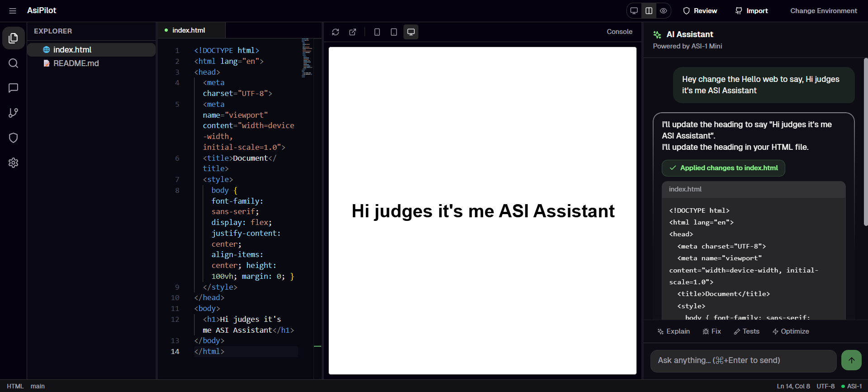Viewport: 868px width, 392px height.
Task: Click Applied changes to index.html badge
Action: tap(723, 168)
